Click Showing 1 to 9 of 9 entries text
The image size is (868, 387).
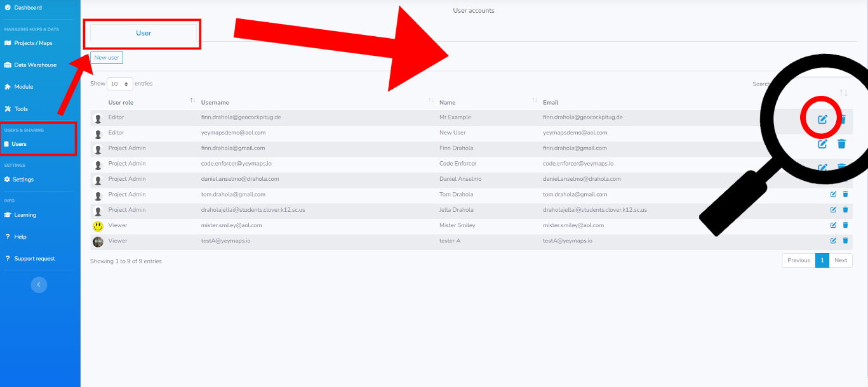(126, 261)
